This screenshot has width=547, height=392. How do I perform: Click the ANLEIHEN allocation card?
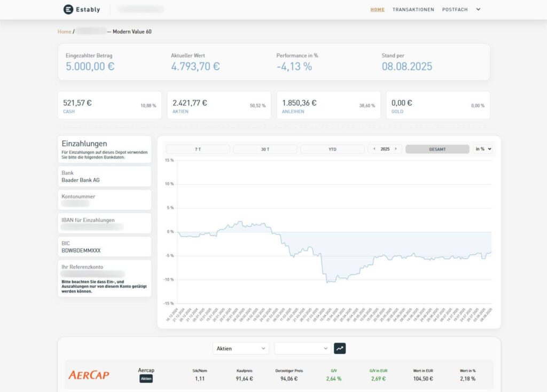pos(329,105)
